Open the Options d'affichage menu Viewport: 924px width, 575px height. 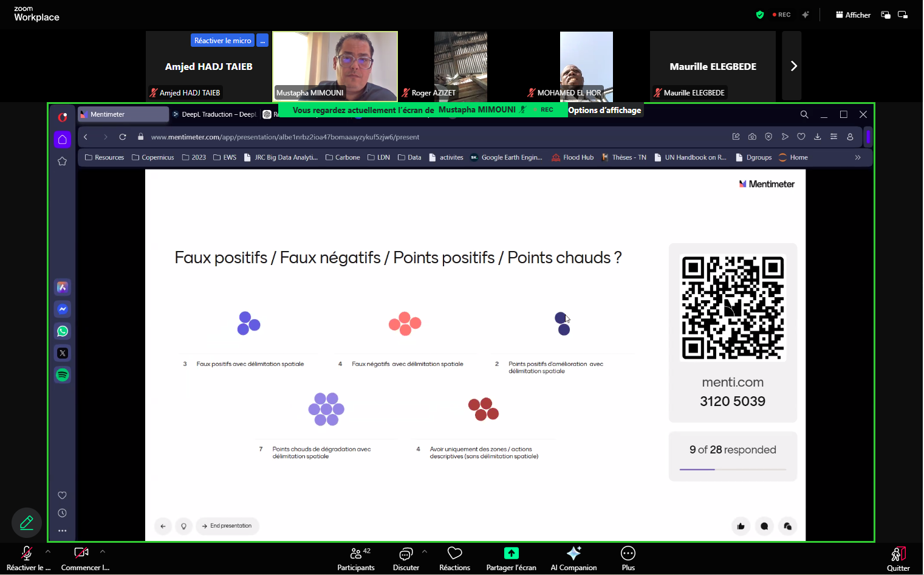point(604,110)
